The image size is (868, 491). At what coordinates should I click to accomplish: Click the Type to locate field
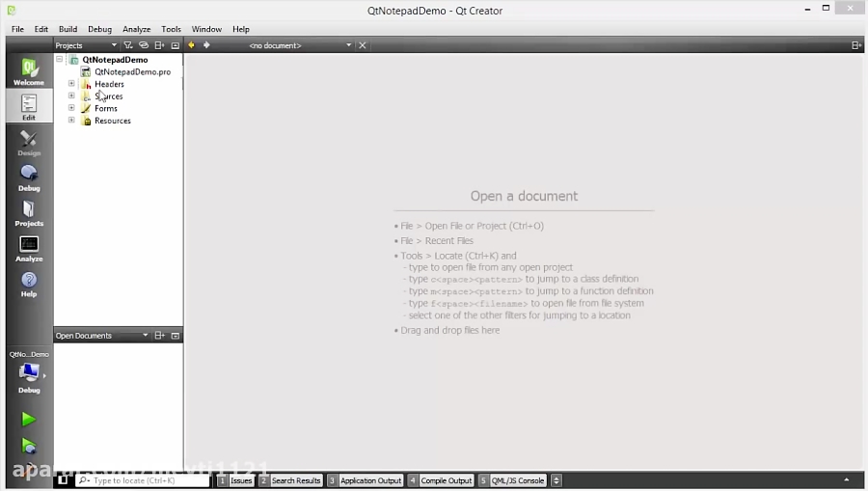click(x=143, y=480)
